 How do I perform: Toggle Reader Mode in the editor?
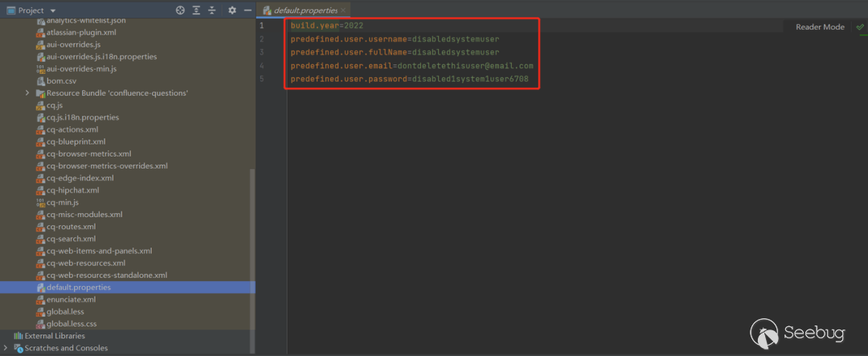pyautogui.click(x=820, y=27)
